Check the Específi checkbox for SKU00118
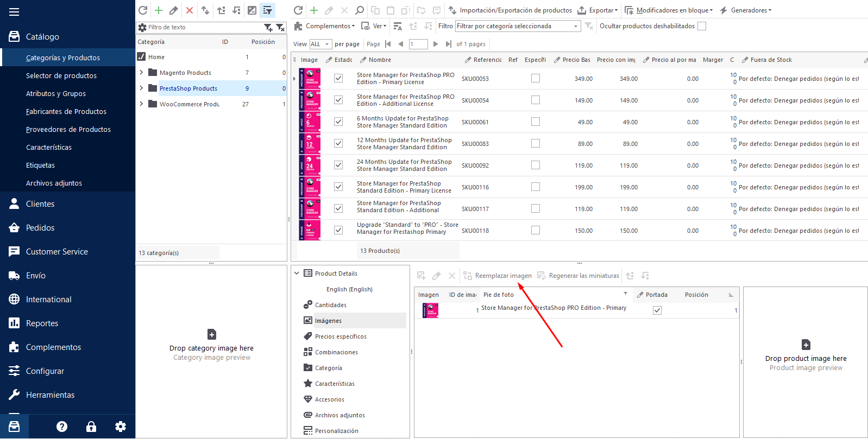Image resolution: width=868 pixels, height=439 pixels. pos(536,230)
